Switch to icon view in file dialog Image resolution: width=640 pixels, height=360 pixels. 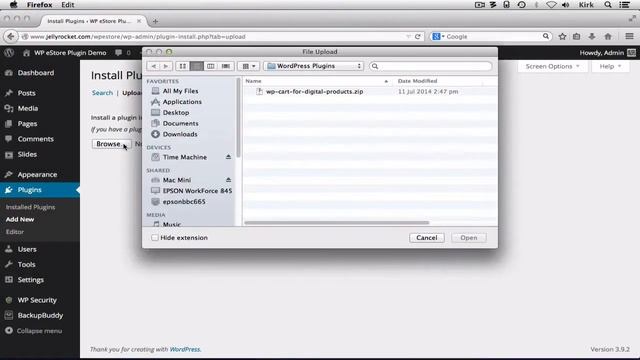[182, 66]
